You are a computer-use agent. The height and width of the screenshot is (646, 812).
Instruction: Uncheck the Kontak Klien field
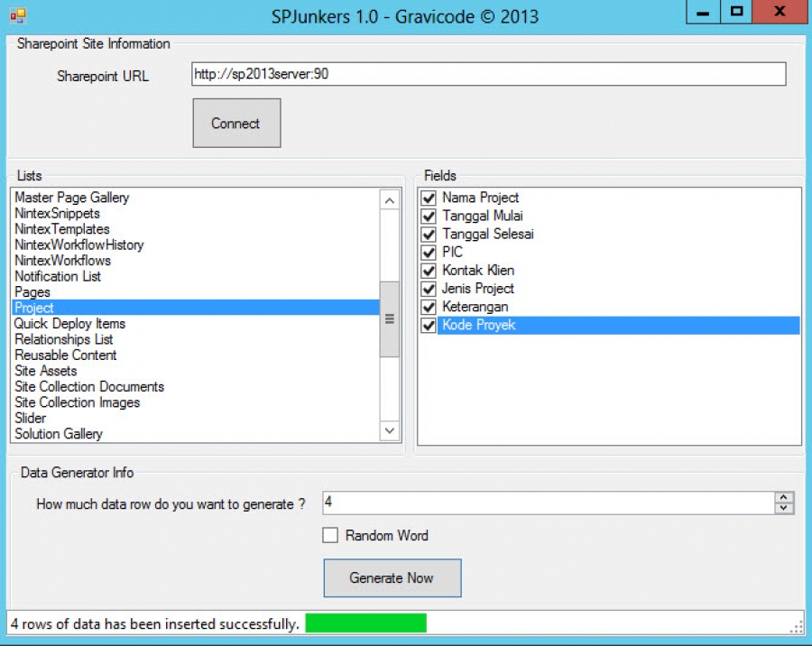pyautogui.click(x=428, y=271)
